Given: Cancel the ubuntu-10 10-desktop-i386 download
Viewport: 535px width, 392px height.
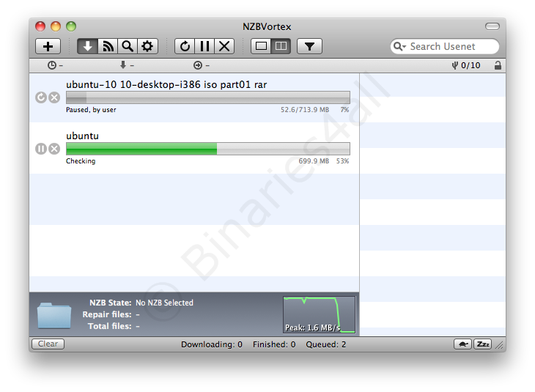Looking at the screenshot, I should tap(54, 97).
